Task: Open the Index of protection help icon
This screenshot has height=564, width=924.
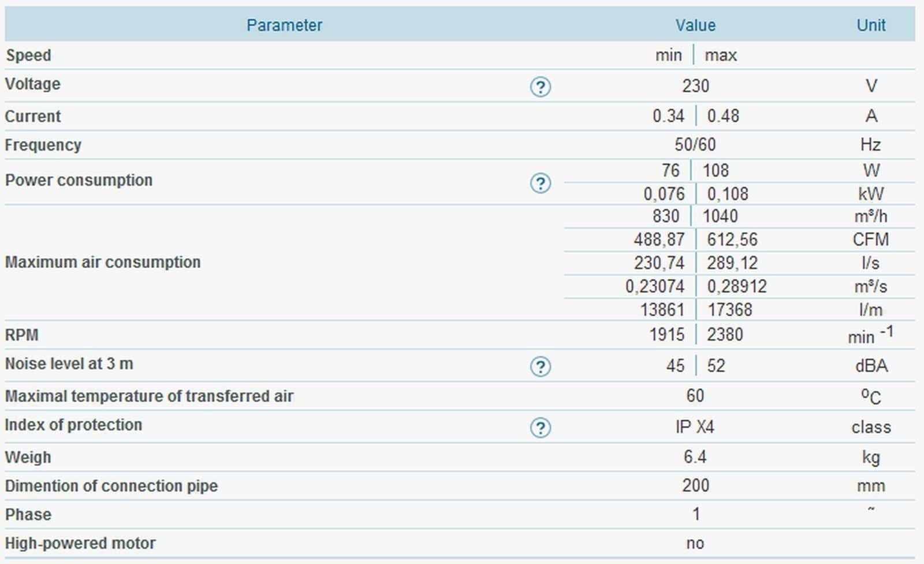Action: click(x=540, y=428)
